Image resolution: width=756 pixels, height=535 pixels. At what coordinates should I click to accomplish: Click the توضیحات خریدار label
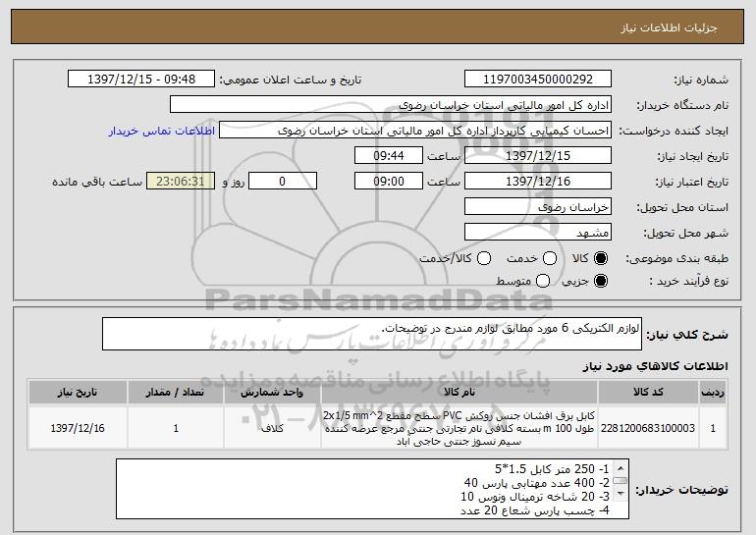[x=681, y=490]
